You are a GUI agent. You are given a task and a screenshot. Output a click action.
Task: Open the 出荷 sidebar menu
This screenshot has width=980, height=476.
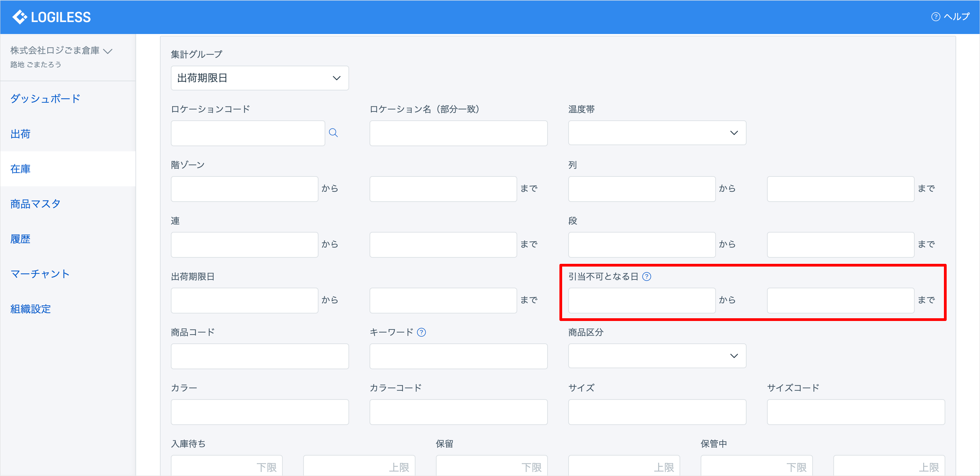tap(20, 134)
